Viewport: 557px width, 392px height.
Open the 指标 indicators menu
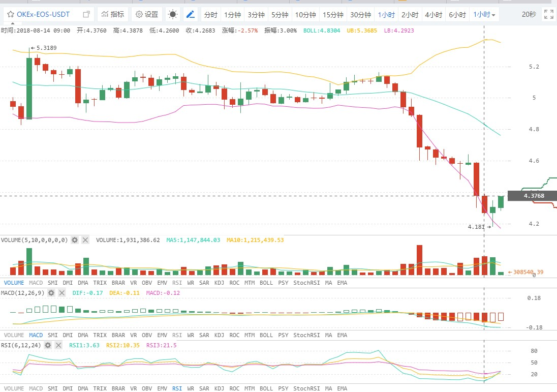coord(113,15)
